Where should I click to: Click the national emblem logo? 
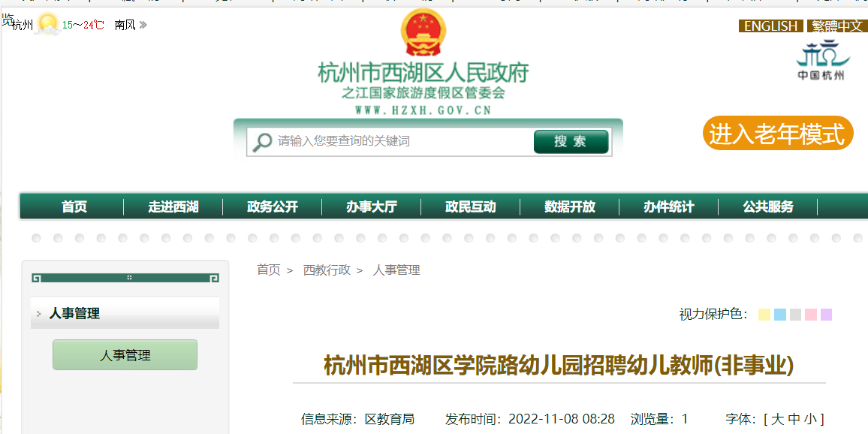(x=423, y=32)
